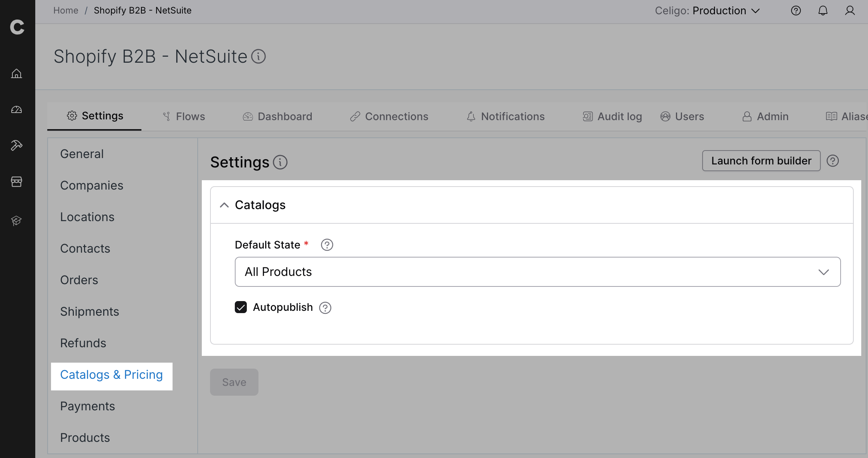The height and width of the screenshot is (458, 868).
Task: Switch to the Aliases tab
Action: coord(847,116)
